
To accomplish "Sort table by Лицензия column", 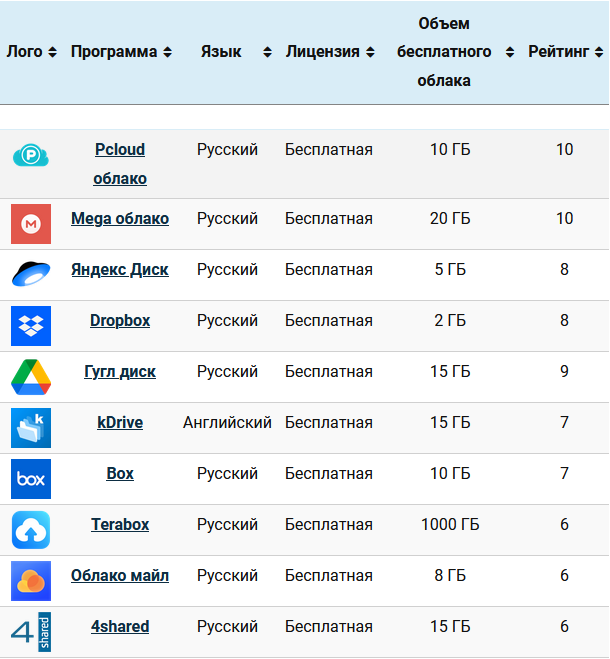I will pyautogui.click(x=370, y=52).
